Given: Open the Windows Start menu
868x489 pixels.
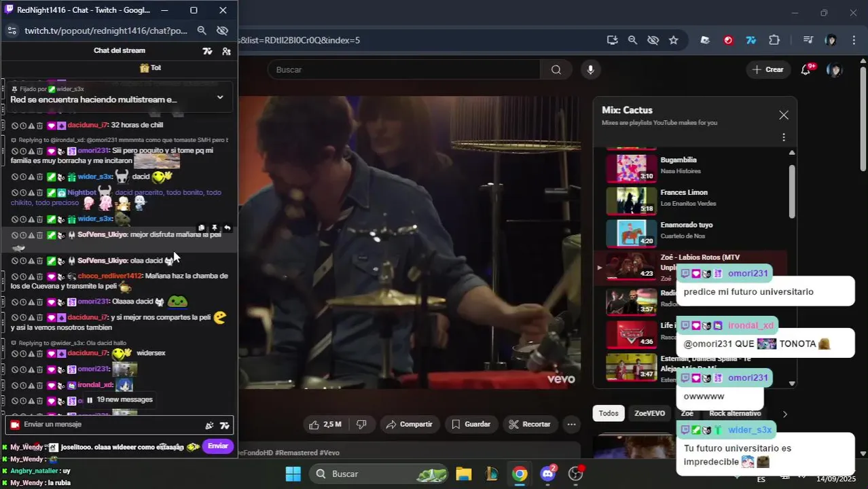Looking at the screenshot, I should pos(293,474).
